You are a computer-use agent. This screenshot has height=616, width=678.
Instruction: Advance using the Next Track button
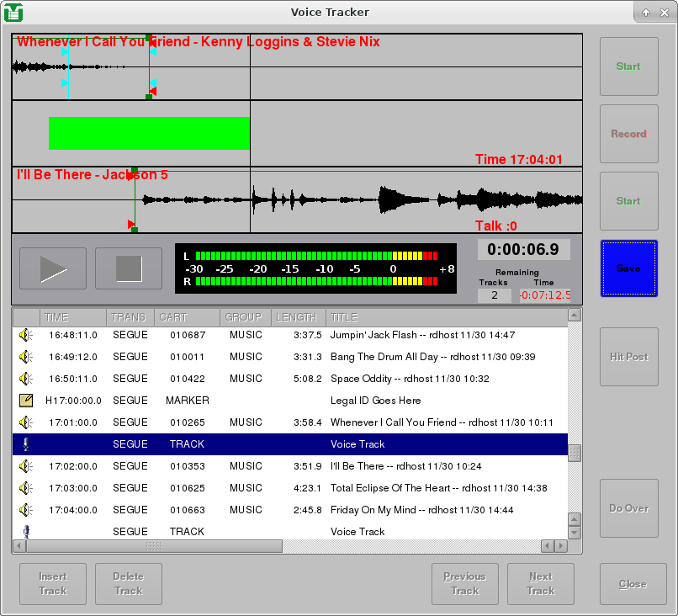[540, 584]
